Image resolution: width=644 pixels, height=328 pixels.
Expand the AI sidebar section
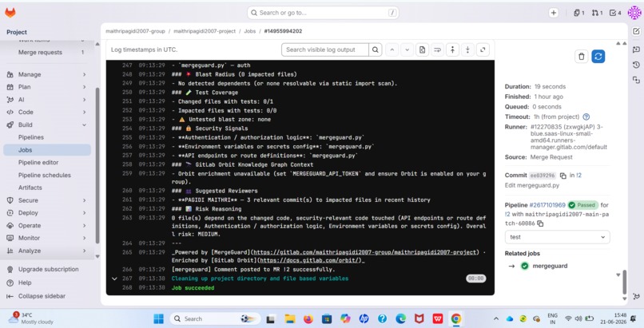click(46, 100)
